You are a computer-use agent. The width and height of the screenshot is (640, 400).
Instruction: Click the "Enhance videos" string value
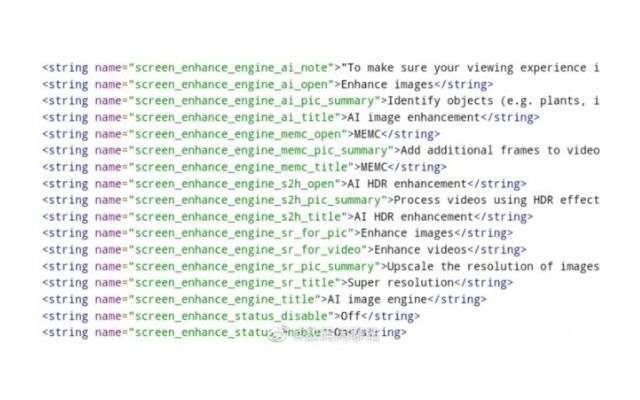point(420,250)
